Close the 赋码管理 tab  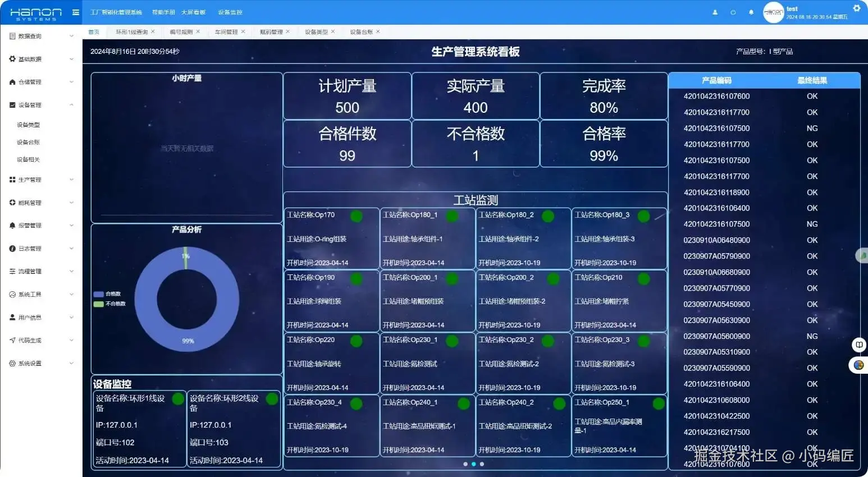pyautogui.click(x=288, y=31)
